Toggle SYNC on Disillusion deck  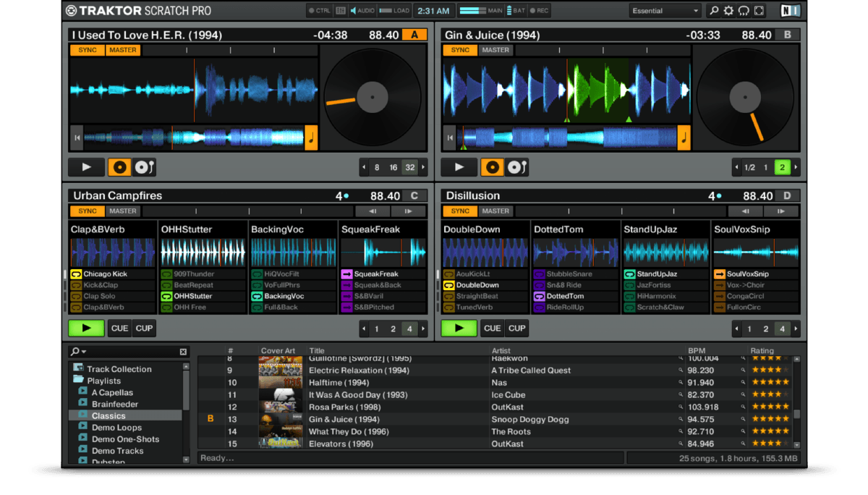(x=460, y=211)
